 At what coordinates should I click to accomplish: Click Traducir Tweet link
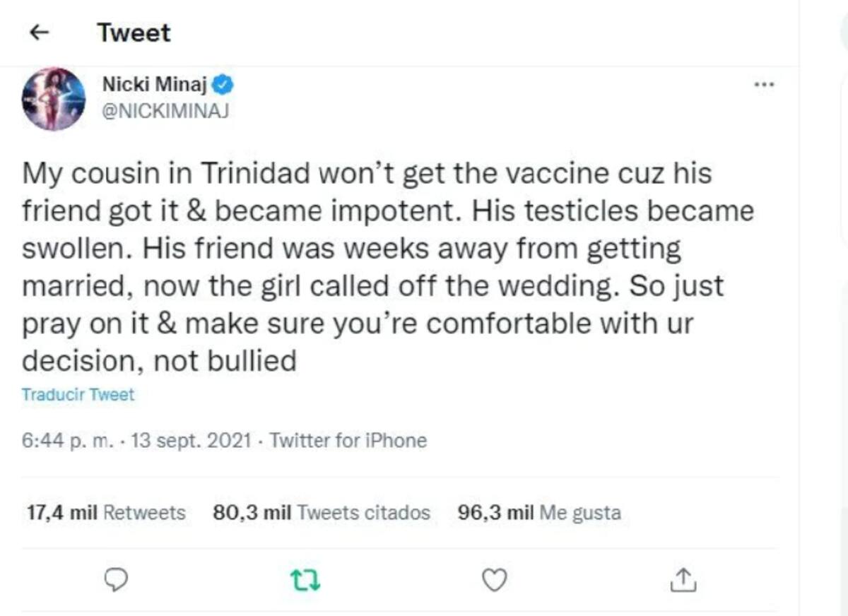click(78, 395)
